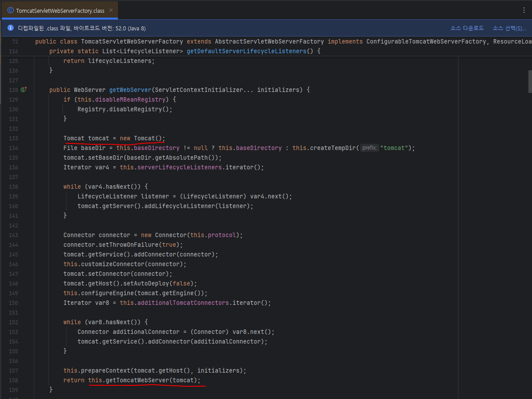Click the vertical scrollbar thumb
The image size is (532, 399).
pyautogui.click(x=530, y=81)
